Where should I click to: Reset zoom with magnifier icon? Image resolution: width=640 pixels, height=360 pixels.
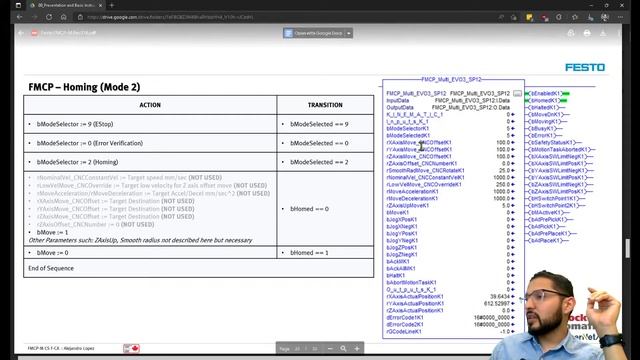click(x=343, y=349)
